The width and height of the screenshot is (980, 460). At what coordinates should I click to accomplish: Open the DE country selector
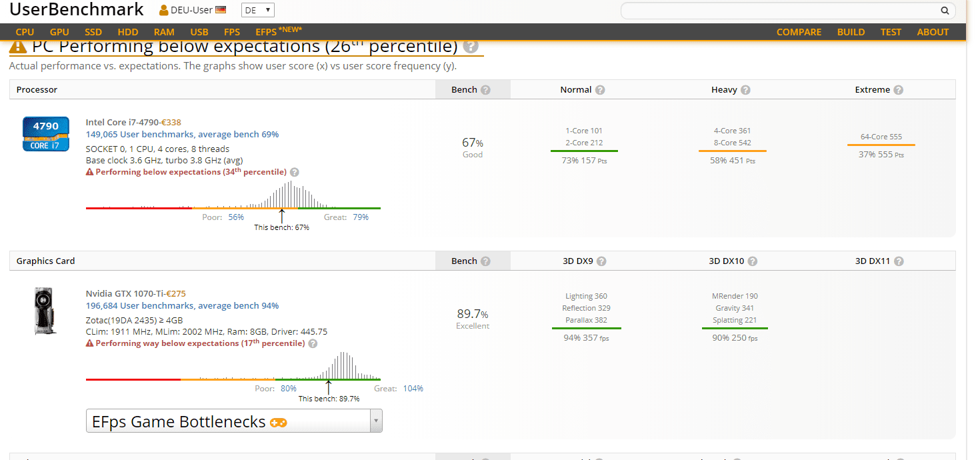pos(258,10)
